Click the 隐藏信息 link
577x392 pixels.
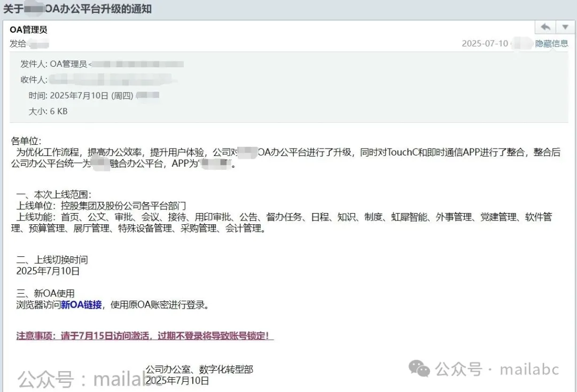pos(551,44)
